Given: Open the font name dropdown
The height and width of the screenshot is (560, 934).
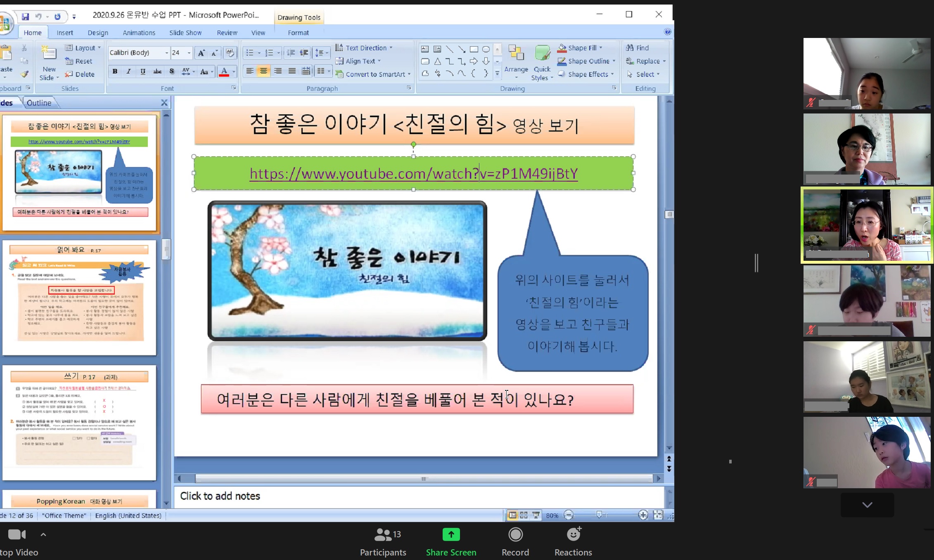Looking at the screenshot, I should click(167, 53).
